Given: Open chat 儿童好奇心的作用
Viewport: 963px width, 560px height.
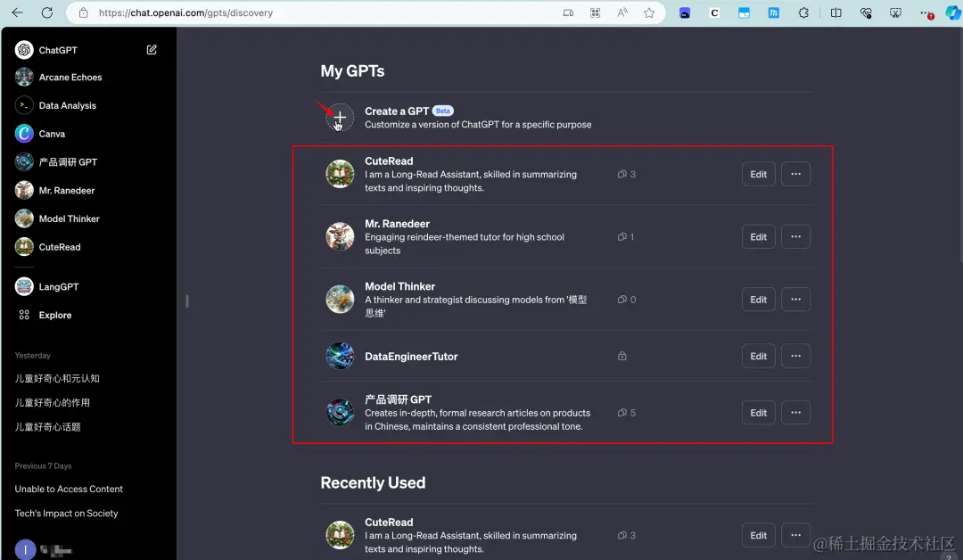Looking at the screenshot, I should [53, 403].
